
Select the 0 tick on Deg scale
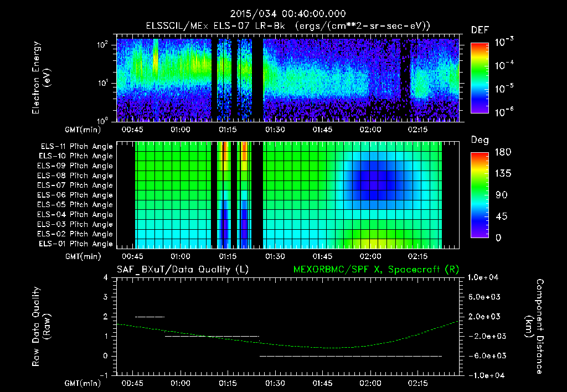498,238
